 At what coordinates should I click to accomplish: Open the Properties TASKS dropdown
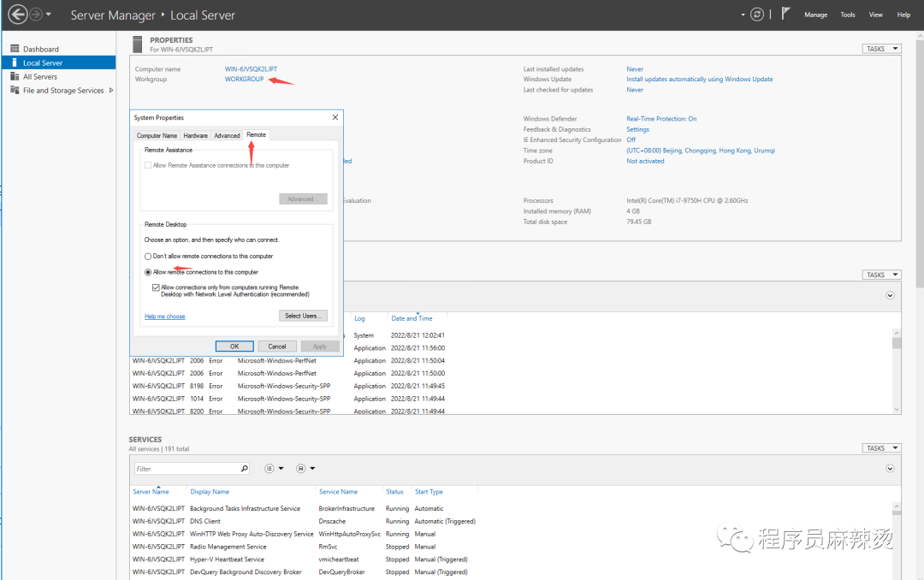point(881,49)
